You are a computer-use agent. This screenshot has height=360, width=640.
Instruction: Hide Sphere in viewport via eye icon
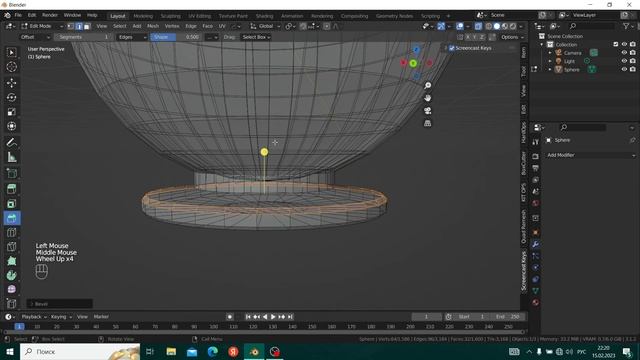(x=624, y=69)
